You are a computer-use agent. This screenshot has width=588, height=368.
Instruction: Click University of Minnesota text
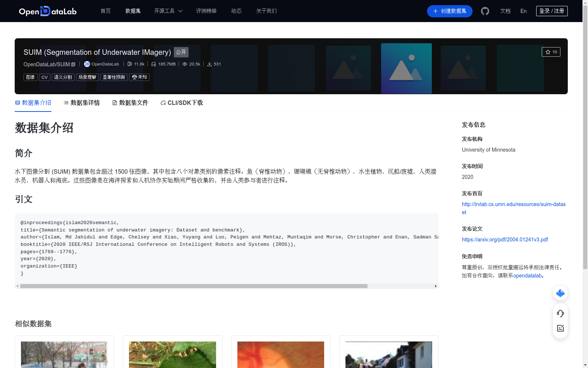click(x=488, y=150)
